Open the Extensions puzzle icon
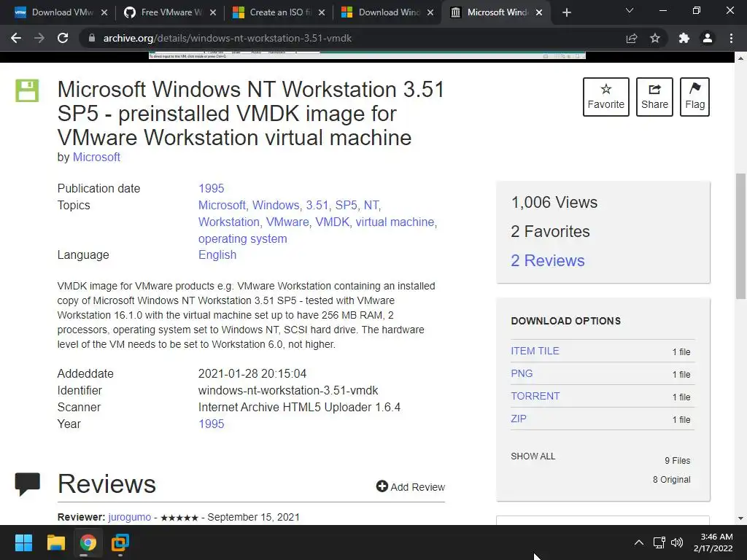The height and width of the screenshot is (560, 747). tap(684, 38)
